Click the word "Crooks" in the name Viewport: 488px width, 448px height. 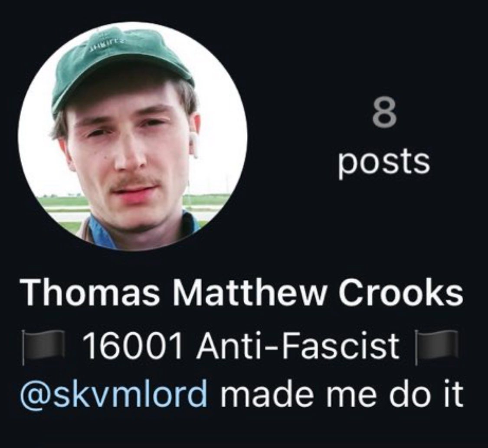[401, 293]
